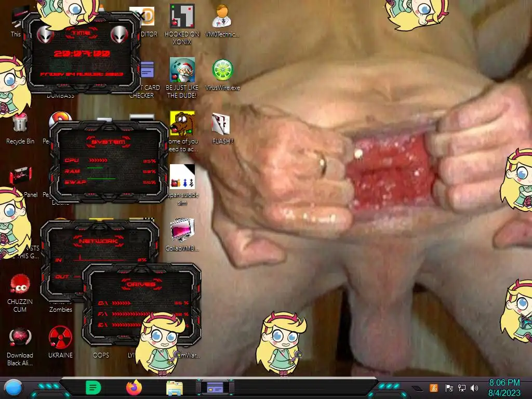Click the Java tray icon
This screenshot has height=399, width=532.
pyautogui.click(x=434, y=388)
